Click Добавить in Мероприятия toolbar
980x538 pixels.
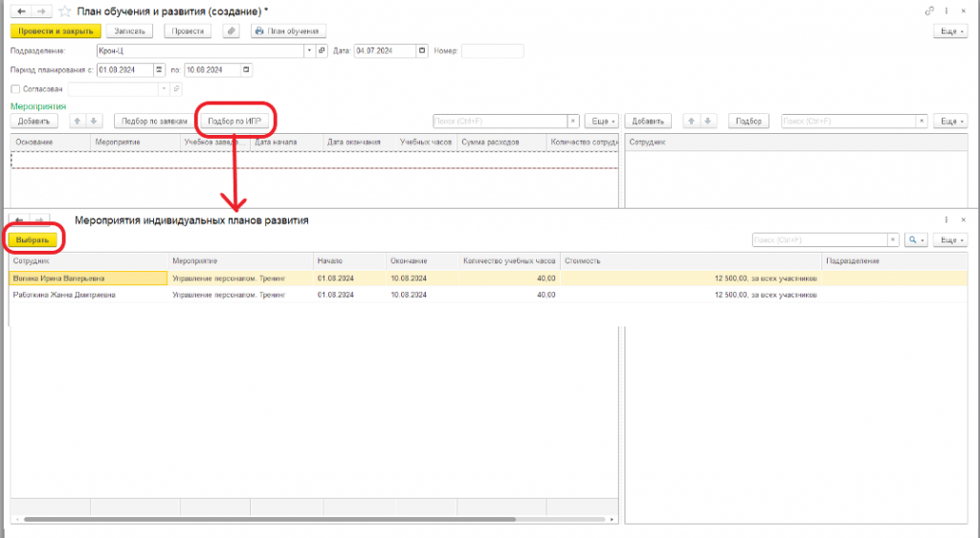pyautogui.click(x=33, y=122)
